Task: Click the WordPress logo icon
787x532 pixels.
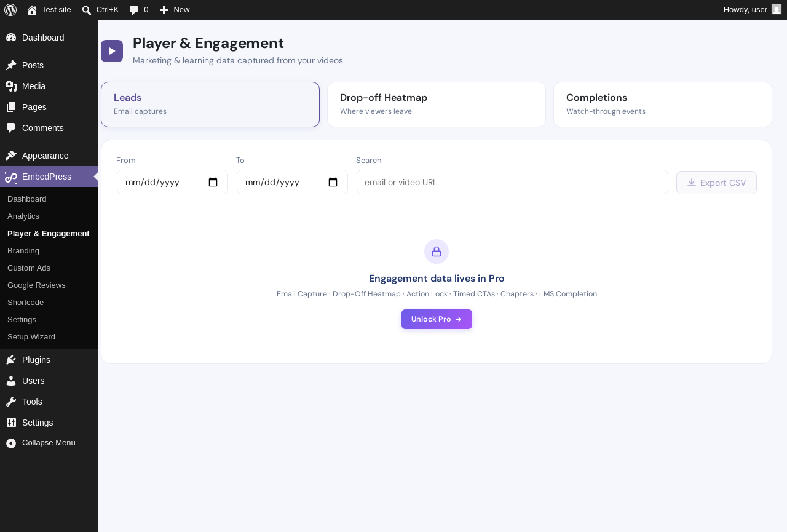Action: point(10,10)
